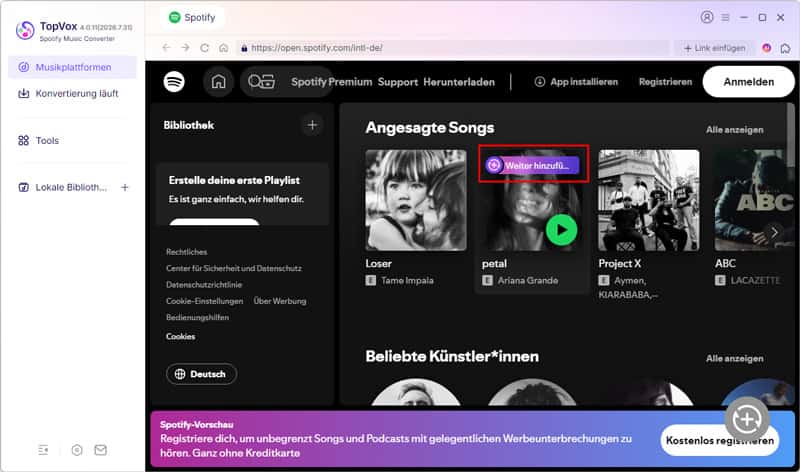The height and width of the screenshot is (472, 800).
Task: Click the song title petal
Action: point(494,264)
